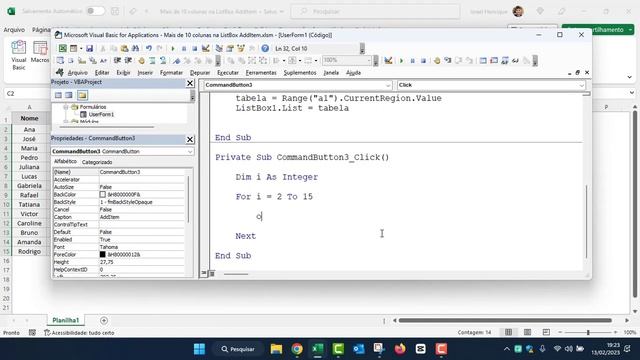Switch to the Categorizado tab in the Properties panel
The width and height of the screenshot is (640, 360).
point(97,162)
